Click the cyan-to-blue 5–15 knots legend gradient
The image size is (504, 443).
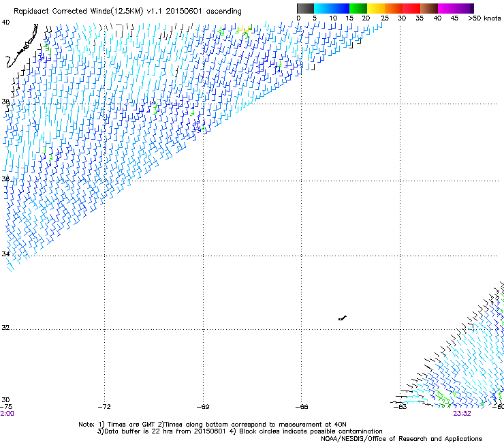pos(332,8)
